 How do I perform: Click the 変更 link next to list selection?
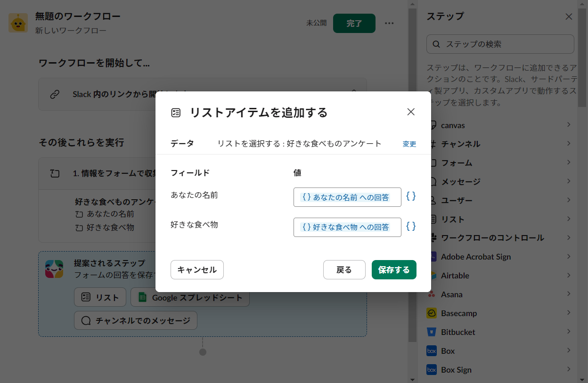pos(409,144)
